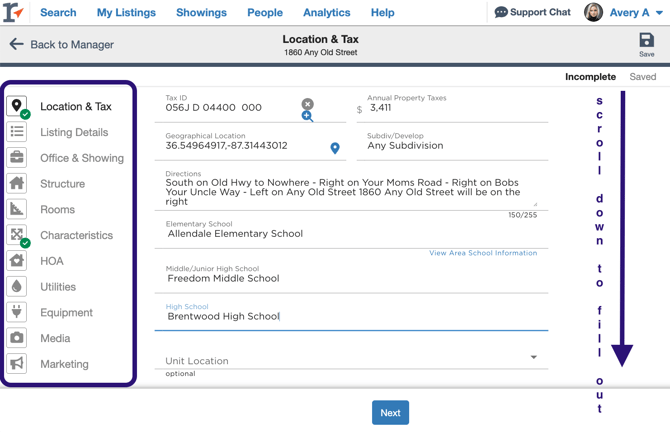Open Office & Showing briefcase icon

coord(17,158)
